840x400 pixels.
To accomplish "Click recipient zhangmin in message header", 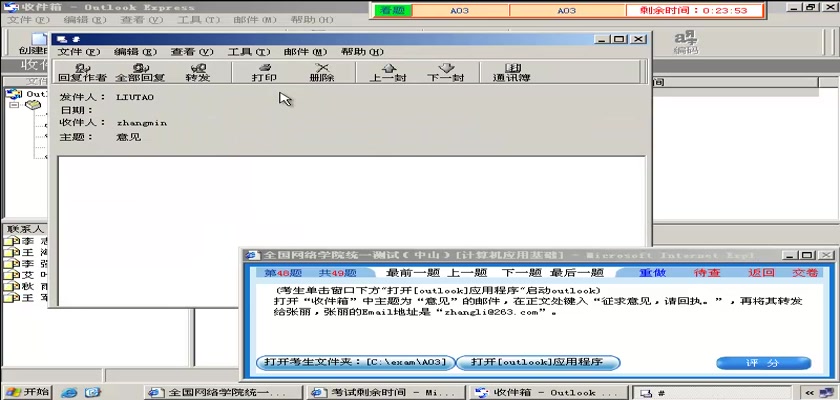I will tap(141, 123).
